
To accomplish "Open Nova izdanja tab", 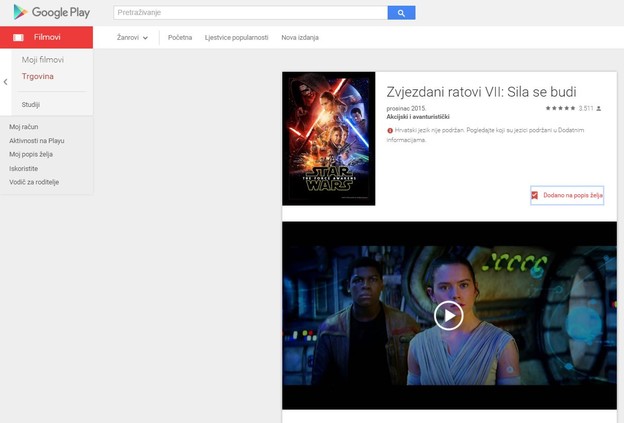I will [300, 37].
